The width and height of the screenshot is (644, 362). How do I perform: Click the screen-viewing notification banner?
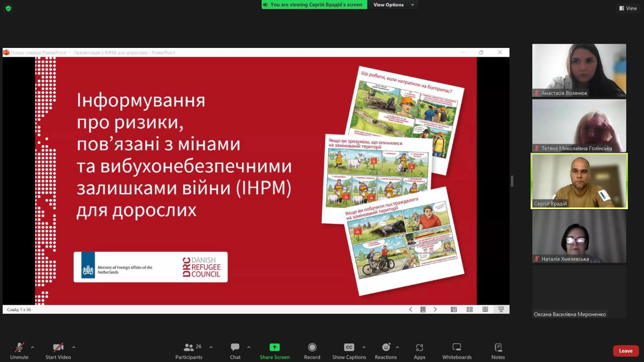pyautogui.click(x=314, y=5)
